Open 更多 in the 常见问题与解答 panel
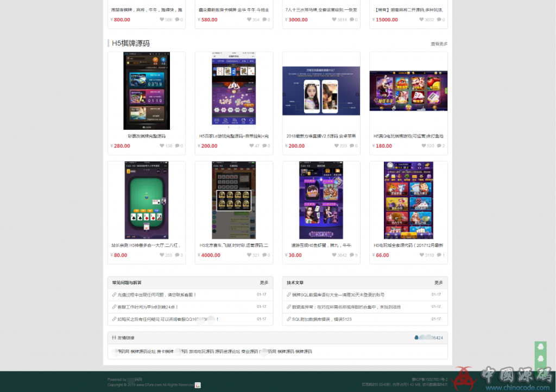This screenshot has width=556, height=392. (264, 283)
